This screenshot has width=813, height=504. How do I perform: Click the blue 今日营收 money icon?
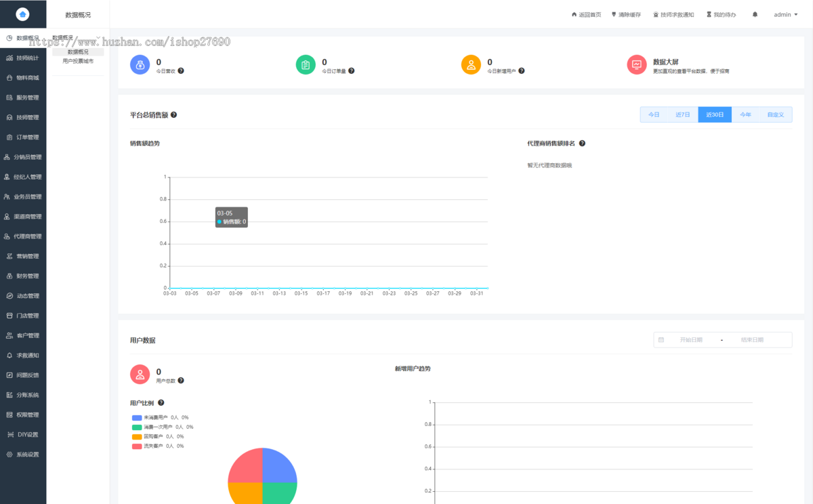pyautogui.click(x=140, y=65)
